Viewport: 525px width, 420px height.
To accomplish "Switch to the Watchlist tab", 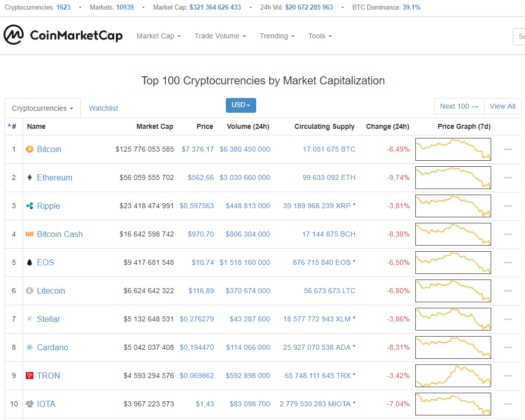I will click(x=104, y=108).
